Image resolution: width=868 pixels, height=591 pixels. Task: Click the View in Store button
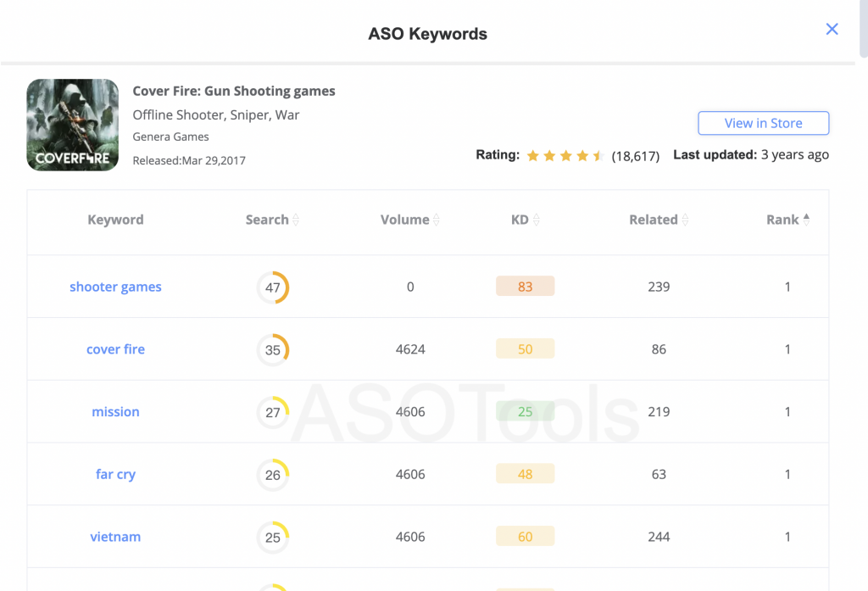click(x=764, y=123)
